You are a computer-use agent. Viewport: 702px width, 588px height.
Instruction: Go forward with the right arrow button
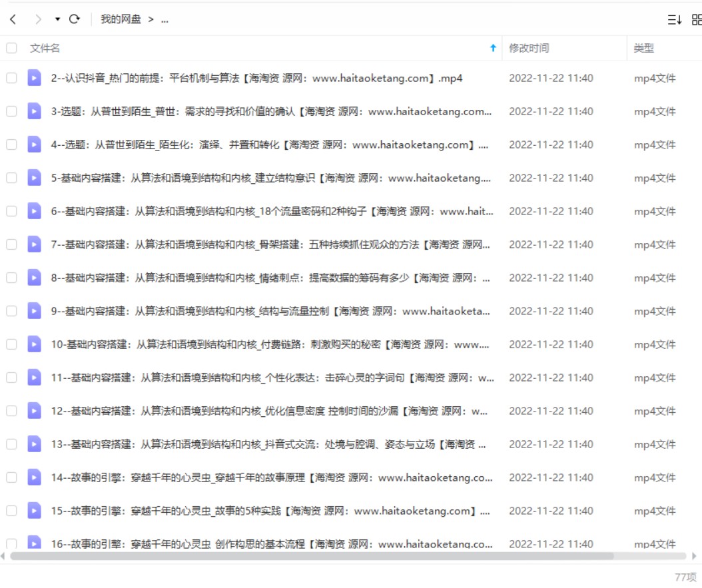38,19
